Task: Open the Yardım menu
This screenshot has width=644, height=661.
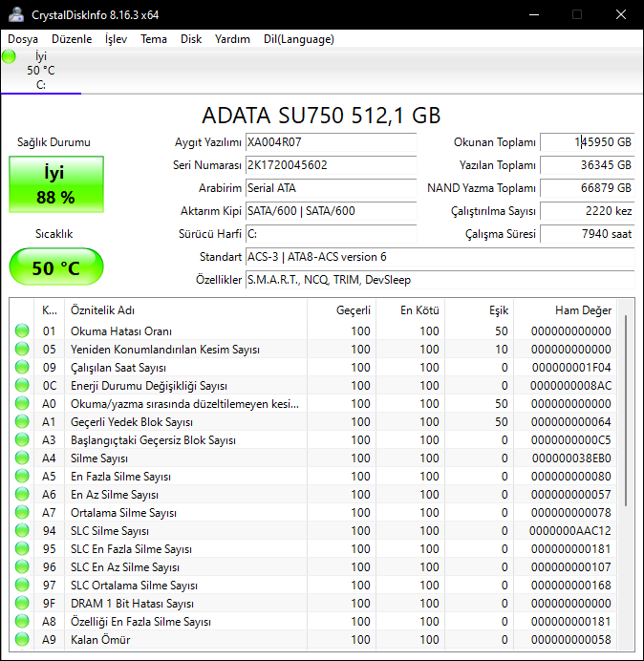Action: click(x=232, y=39)
